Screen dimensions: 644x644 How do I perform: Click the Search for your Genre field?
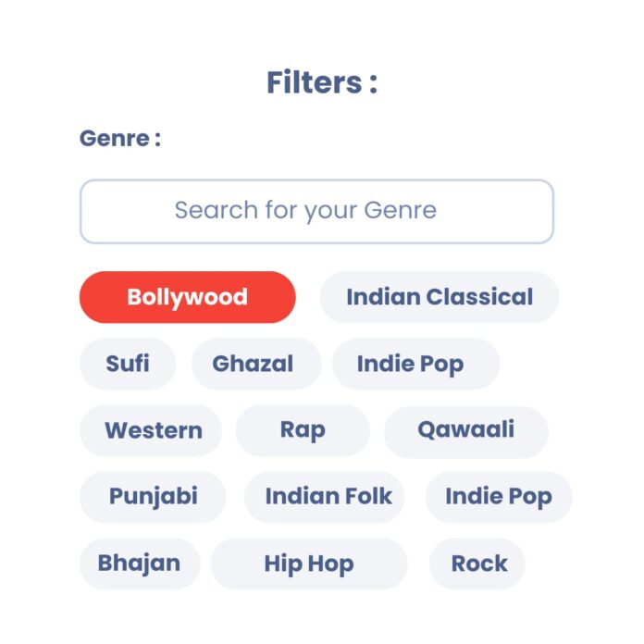coord(316,211)
